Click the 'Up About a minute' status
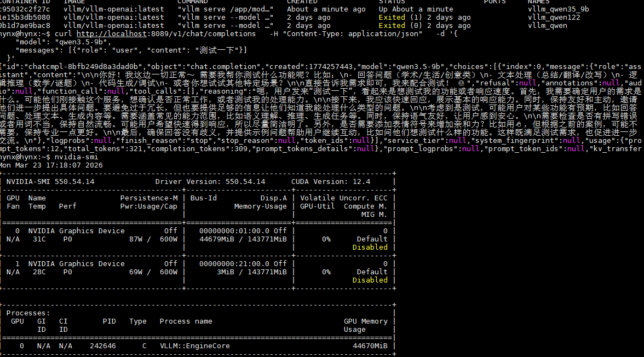Viewport: 644px width, 357px height. tap(416, 9)
